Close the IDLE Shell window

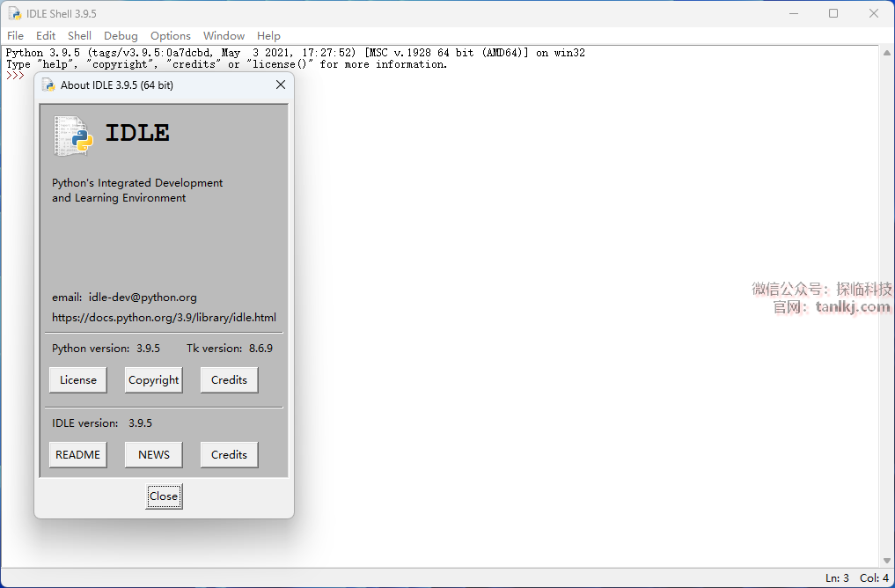pos(873,13)
